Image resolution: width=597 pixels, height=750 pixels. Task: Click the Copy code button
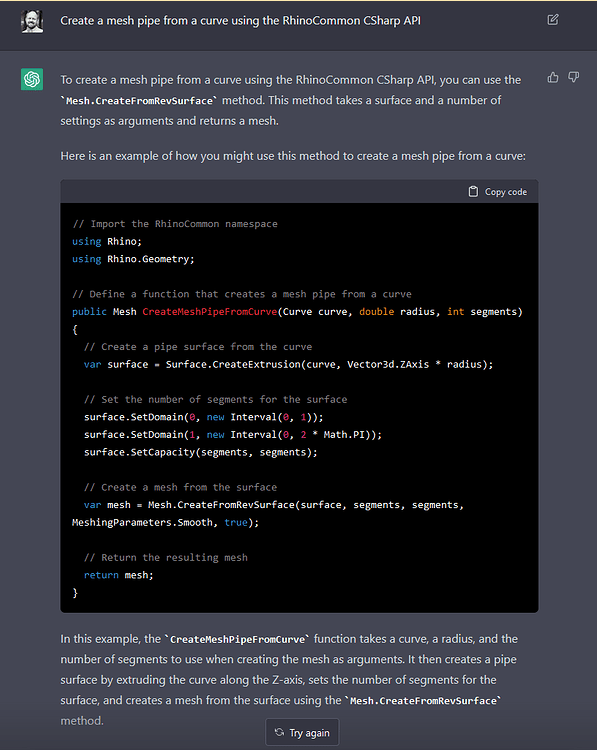(x=498, y=192)
